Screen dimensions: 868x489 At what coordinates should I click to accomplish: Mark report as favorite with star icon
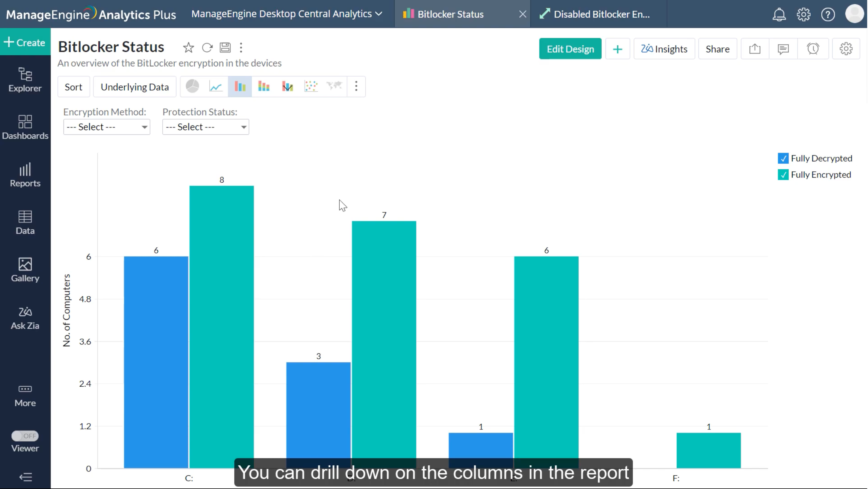coord(188,48)
